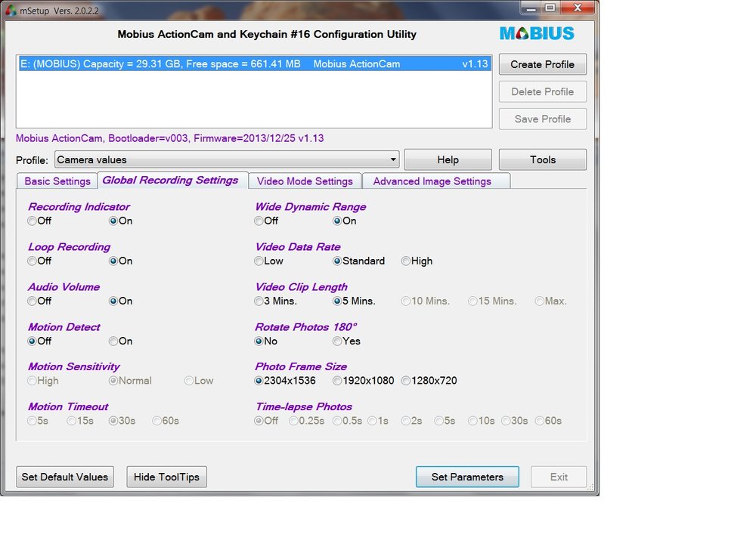Viewport: 756px width, 559px height.
Task: Open Video Mode Settings tab
Action: point(305,181)
